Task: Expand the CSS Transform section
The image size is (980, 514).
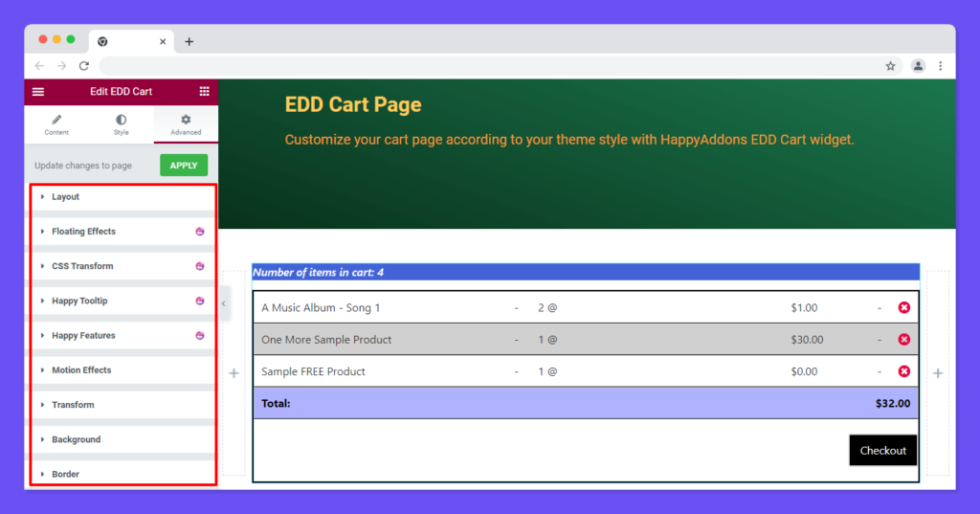Action: [122, 266]
